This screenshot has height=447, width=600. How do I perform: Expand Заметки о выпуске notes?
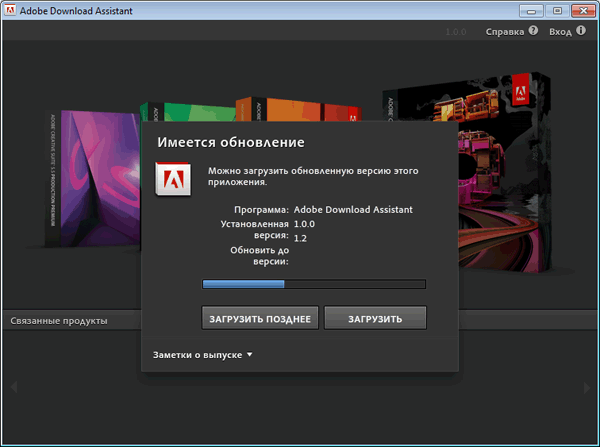click(x=202, y=355)
